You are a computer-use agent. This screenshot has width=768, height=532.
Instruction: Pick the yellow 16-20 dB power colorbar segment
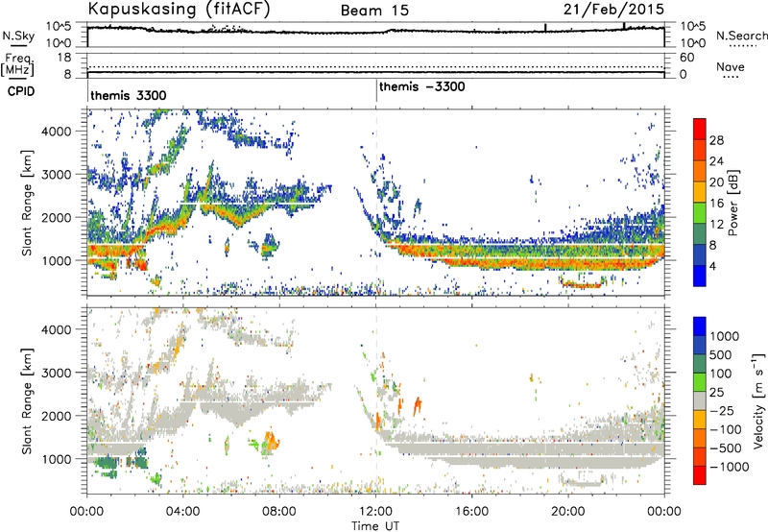pos(700,192)
